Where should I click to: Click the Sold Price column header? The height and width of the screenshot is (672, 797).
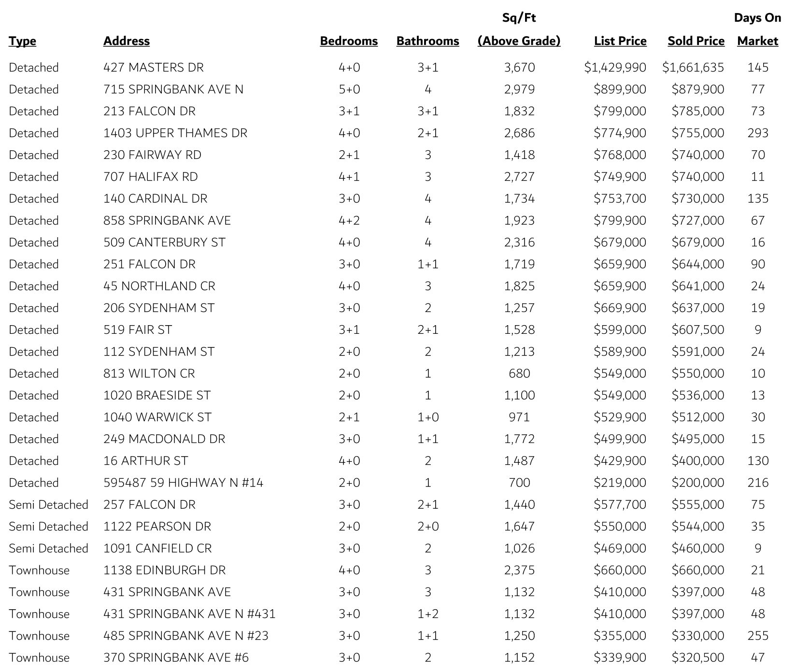pos(696,41)
